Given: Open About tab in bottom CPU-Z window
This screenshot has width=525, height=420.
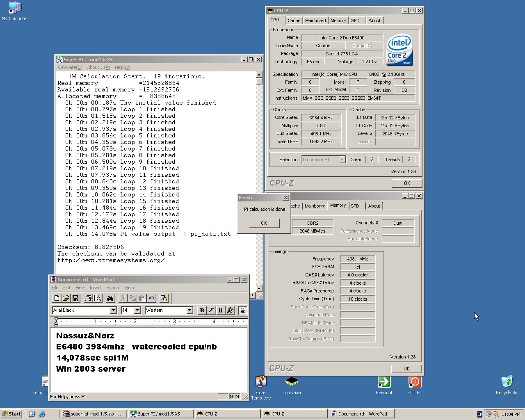Looking at the screenshot, I should [x=374, y=206].
